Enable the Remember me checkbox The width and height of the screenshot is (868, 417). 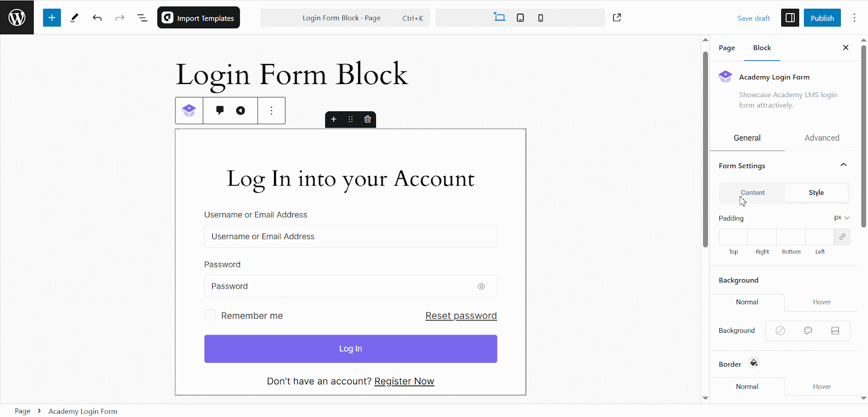[x=209, y=315]
